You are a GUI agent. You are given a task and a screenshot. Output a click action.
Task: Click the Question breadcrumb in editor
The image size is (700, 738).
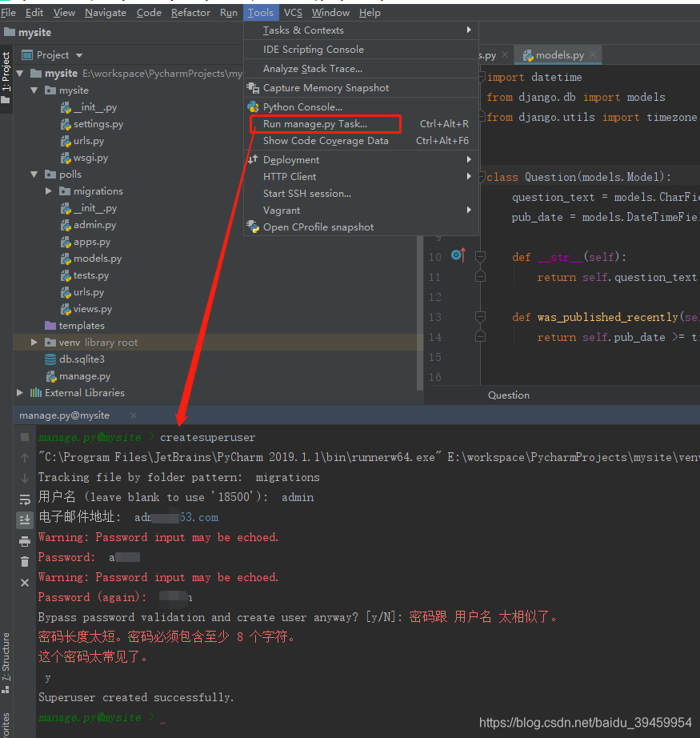pyautogui.click(x=509, y=395)
